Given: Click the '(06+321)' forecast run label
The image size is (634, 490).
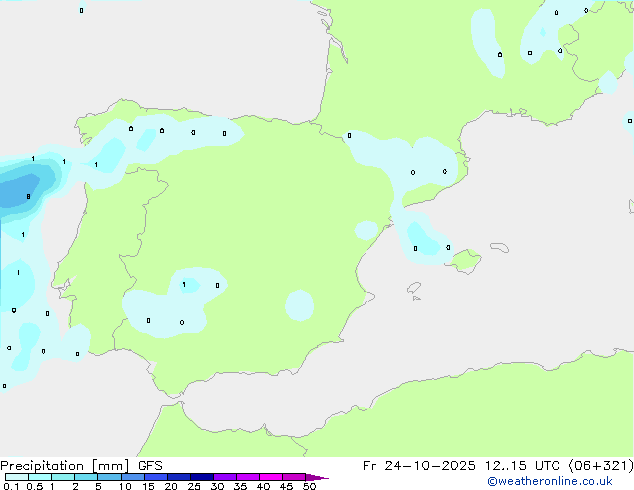Looking at the screenshot, I should 601,466.
